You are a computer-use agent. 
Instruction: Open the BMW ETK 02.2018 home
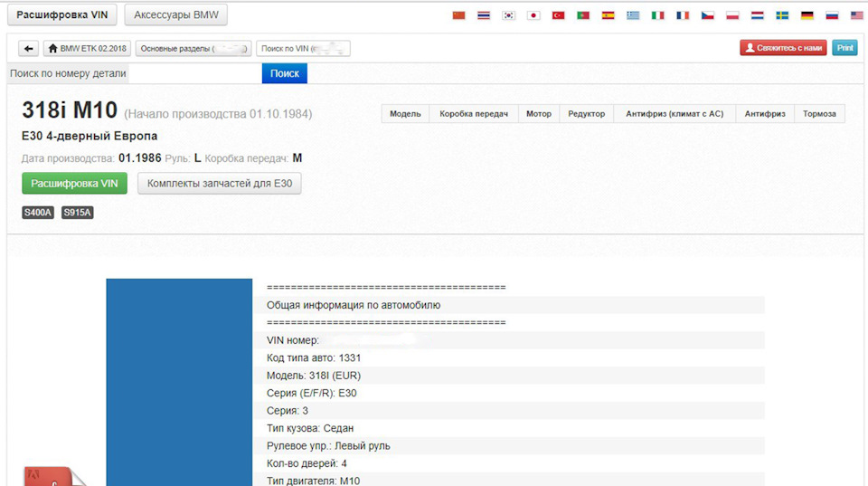(x=88, y=48)
